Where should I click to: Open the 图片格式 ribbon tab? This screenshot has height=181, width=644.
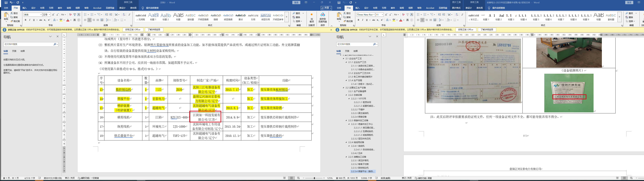pos(456,8)
